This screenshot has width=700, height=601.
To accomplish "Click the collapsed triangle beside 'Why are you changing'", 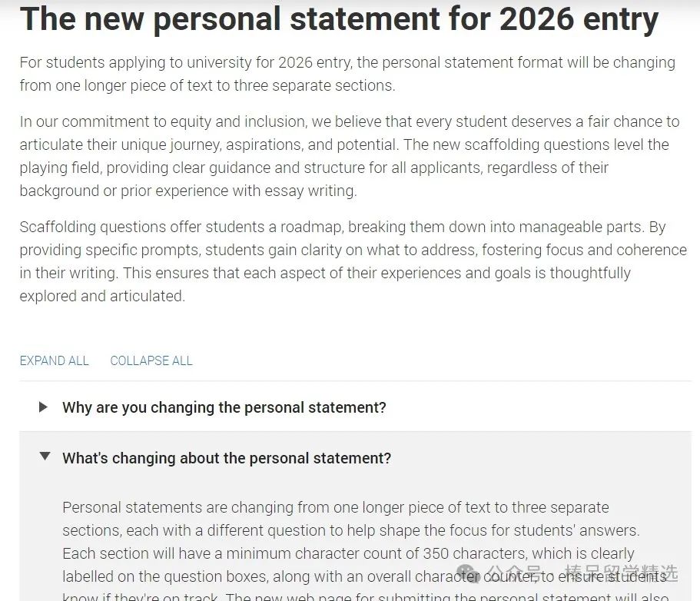I will [x=43, y=407].
